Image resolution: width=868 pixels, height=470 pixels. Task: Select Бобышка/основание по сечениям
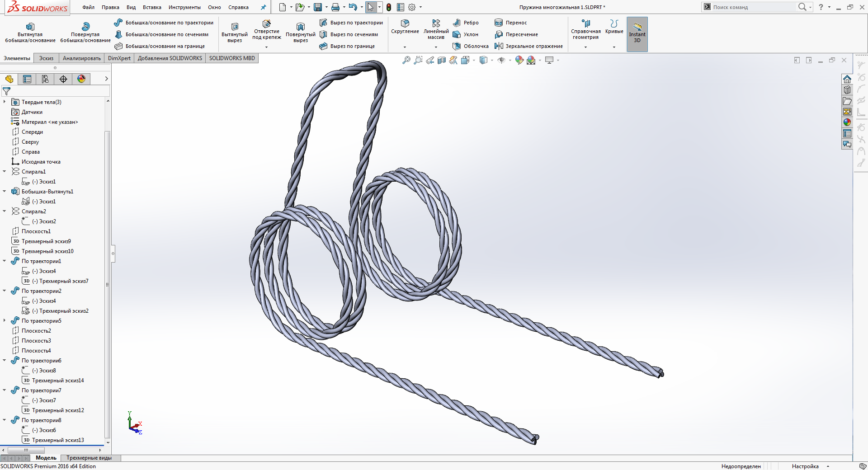[161, 34]
